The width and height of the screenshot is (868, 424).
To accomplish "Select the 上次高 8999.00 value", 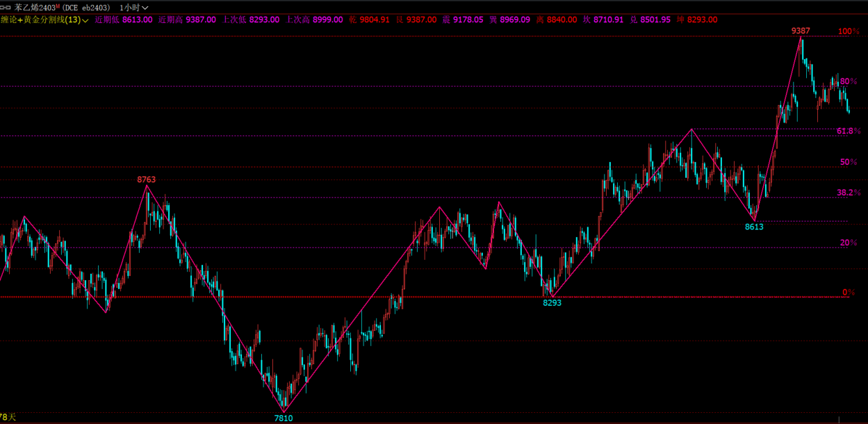I will [315, 19].
